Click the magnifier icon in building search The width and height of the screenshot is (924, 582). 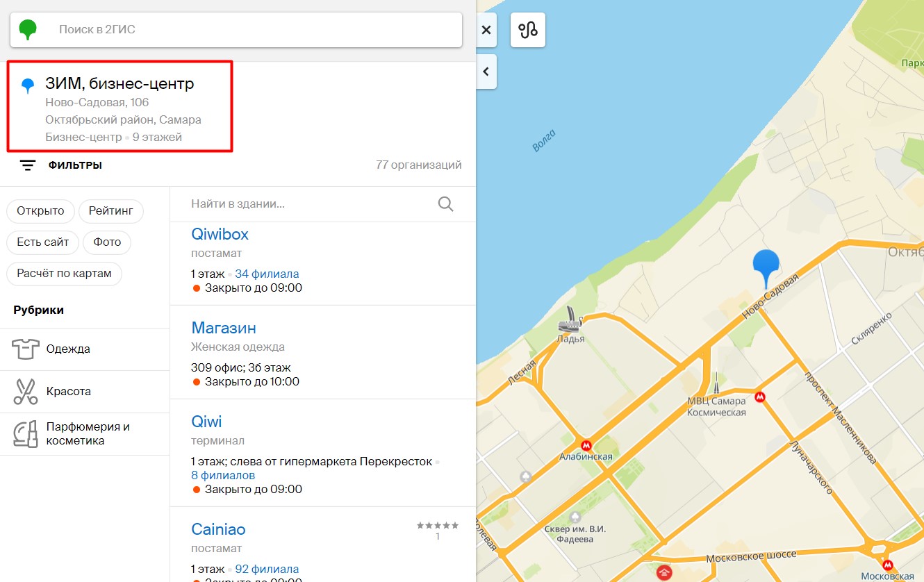[445, 204]
